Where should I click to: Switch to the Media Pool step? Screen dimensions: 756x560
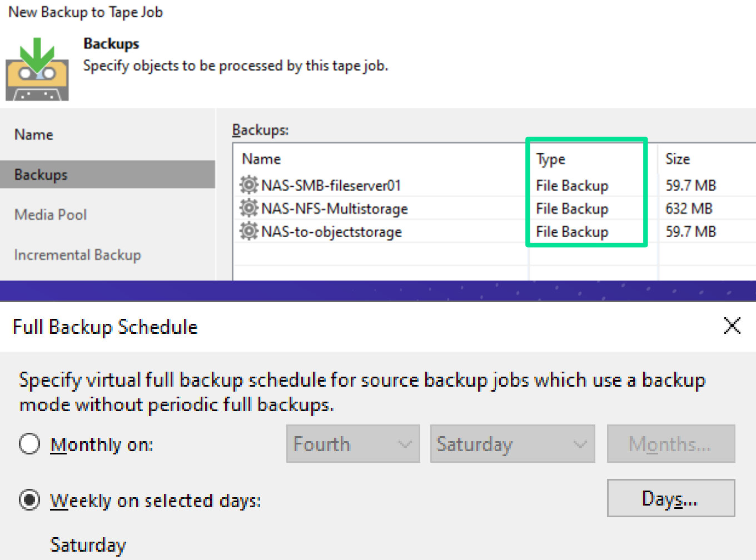51,215
